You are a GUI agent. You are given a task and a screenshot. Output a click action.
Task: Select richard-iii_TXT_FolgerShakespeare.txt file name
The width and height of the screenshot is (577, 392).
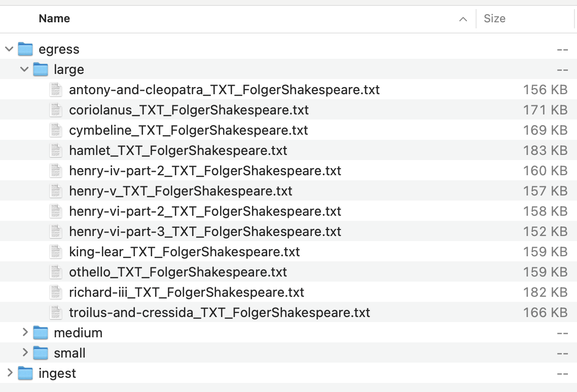coord(187,292)
